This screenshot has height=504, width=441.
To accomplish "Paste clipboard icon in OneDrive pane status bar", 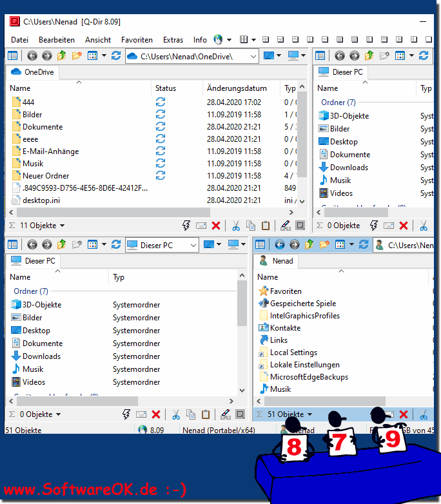I will click(x=266, y=226).
